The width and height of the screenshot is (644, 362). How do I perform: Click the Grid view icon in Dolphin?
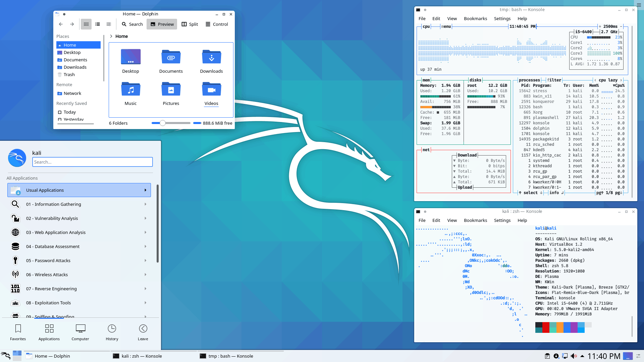tap(86, 24)
